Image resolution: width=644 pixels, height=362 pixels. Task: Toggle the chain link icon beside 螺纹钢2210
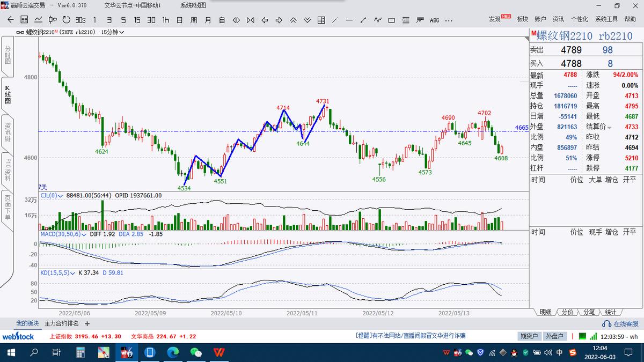pos(20,32)
